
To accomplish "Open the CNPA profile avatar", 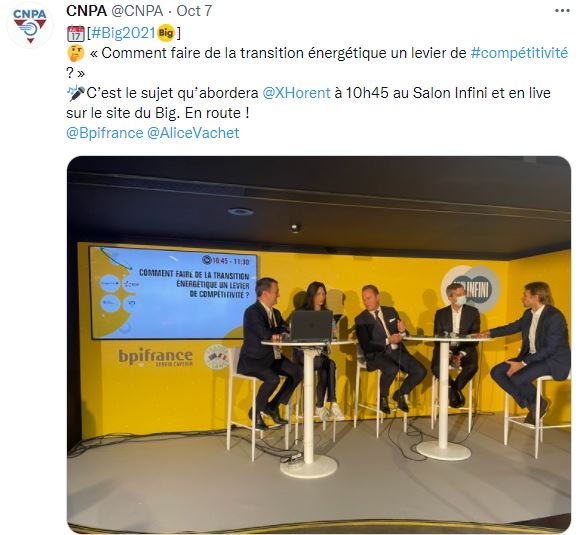I will [30, 25].
